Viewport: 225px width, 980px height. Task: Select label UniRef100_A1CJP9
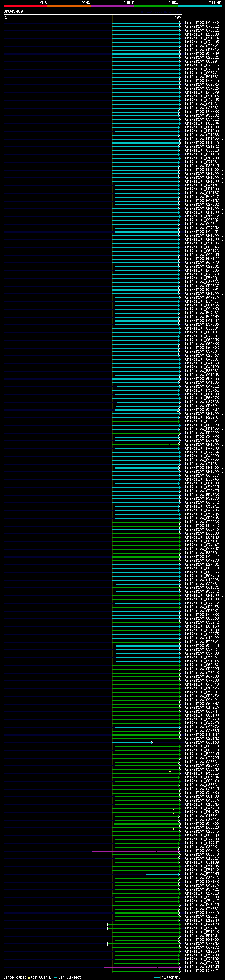[202, 638]
